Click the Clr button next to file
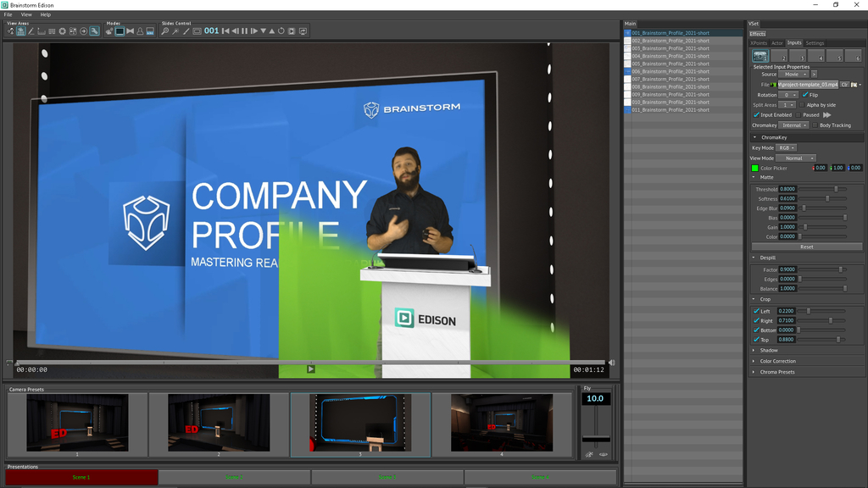The width and height of the screenshot is (868, 488). coord(845,85)
